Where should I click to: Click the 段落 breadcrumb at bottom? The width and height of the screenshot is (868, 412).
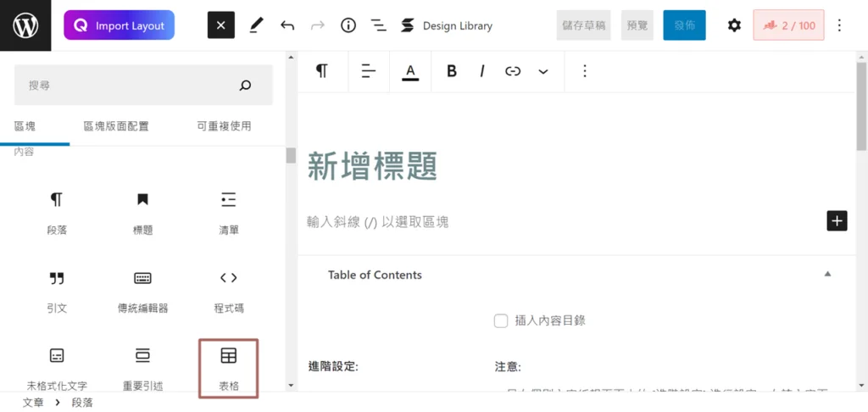pyautogui.click(x=82, y=403)
